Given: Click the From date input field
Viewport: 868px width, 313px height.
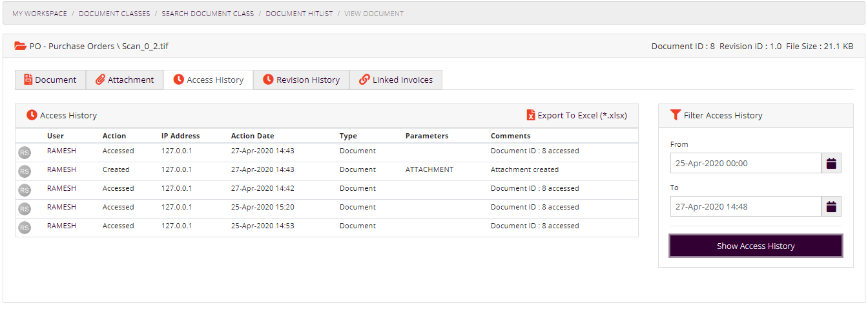Looking at the screenshot, I should coord(746,163).
